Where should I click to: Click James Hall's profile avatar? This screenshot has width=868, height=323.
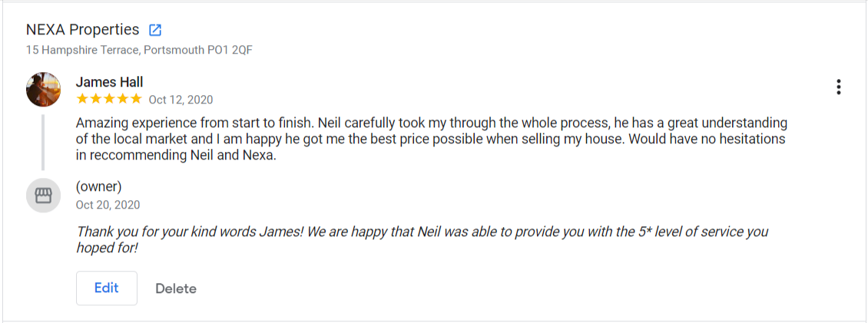click(x=44, y=90)
